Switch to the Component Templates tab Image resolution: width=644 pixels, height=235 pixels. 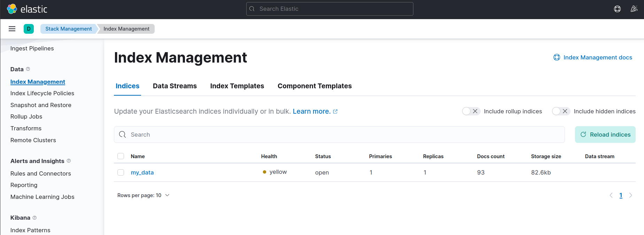click(315, 86)
